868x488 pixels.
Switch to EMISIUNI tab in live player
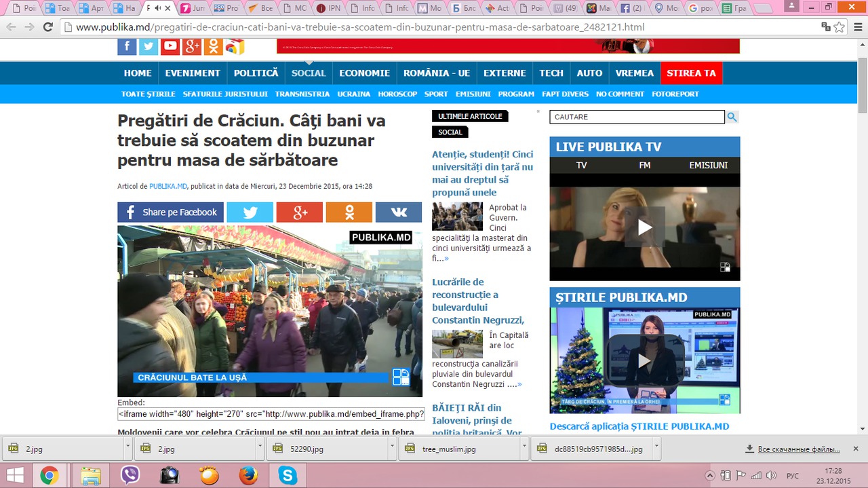(x=708, y=166)
